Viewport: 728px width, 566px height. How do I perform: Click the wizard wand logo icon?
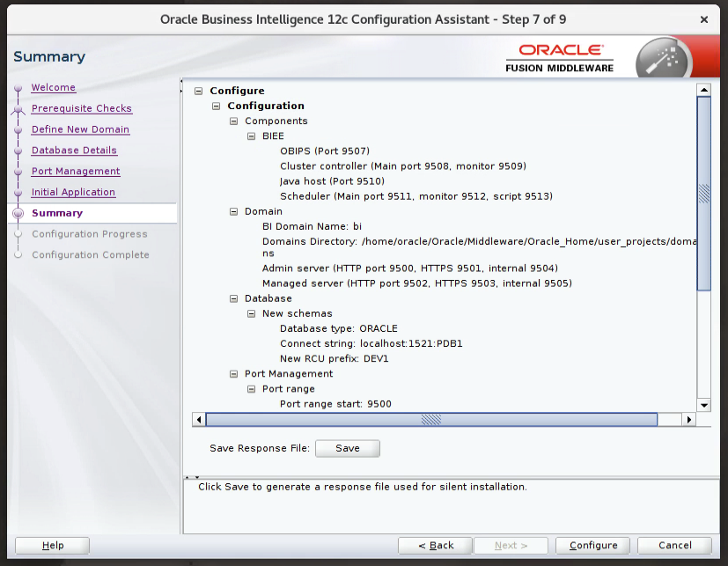pyautogui.click(x=664, y=59)
